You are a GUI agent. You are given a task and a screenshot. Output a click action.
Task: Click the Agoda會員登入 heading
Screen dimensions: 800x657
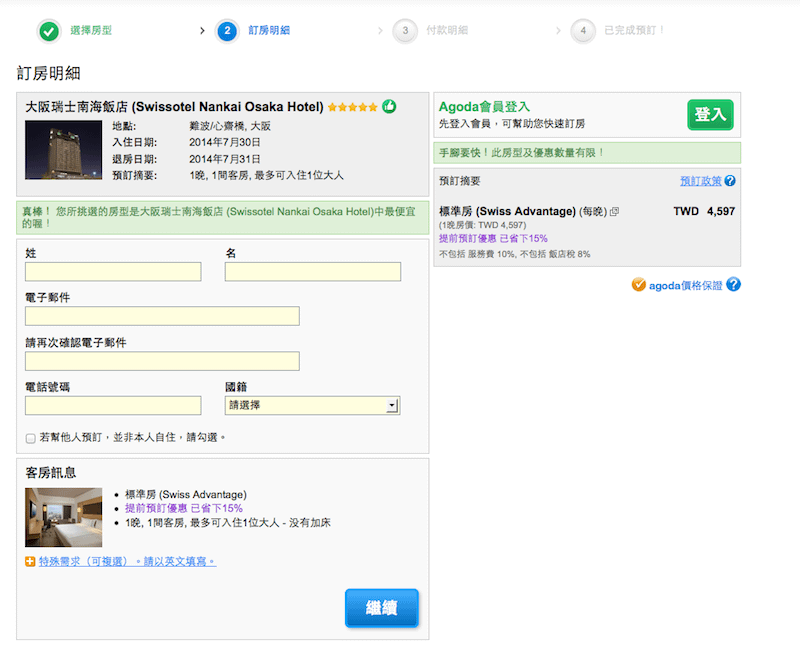pos(484,107)
